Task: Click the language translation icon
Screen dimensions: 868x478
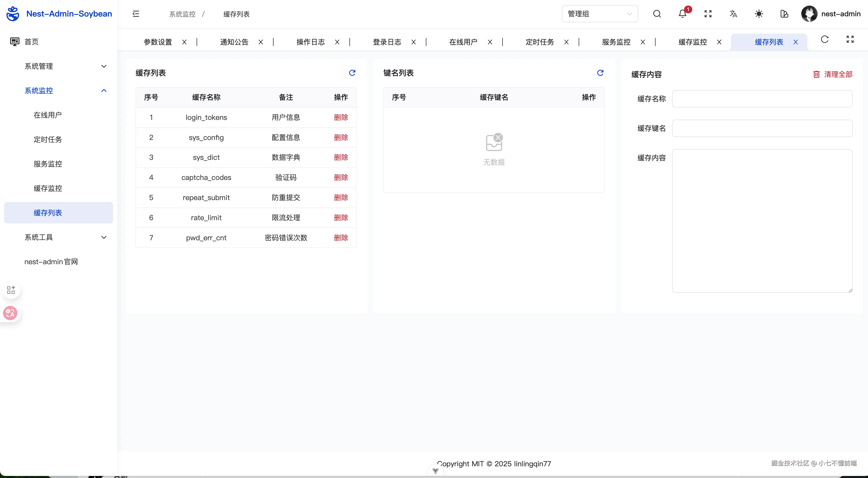Action: tap(733, 14)
